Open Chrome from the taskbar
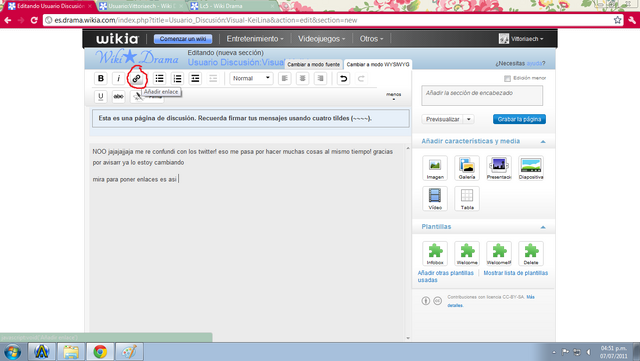 [100, 352]
